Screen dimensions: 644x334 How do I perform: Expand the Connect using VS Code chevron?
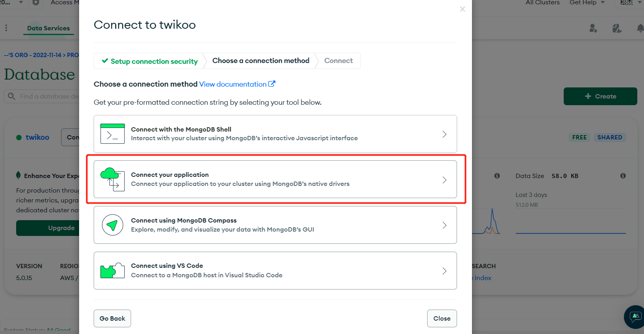tap(444, 271)
